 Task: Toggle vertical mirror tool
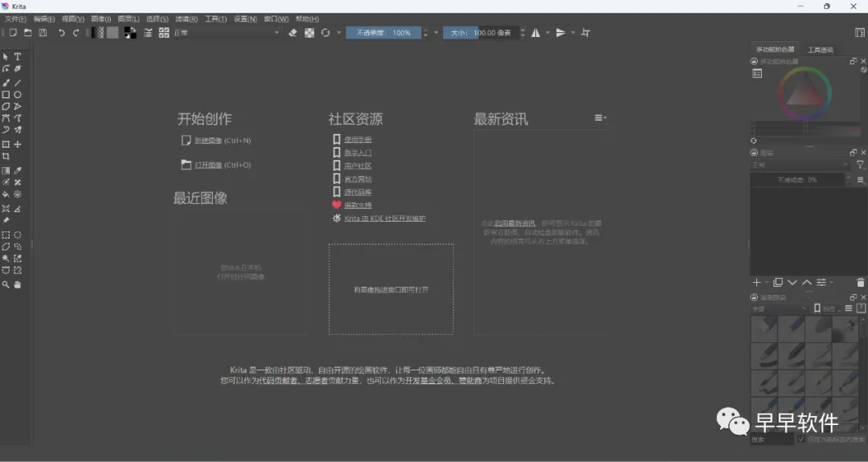click(x=561, y=33)
